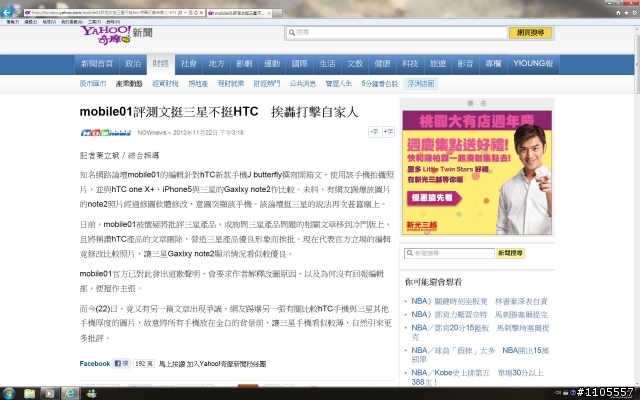Open the 地方 news tab
The image size is (640, 400).
click(216, 64)
